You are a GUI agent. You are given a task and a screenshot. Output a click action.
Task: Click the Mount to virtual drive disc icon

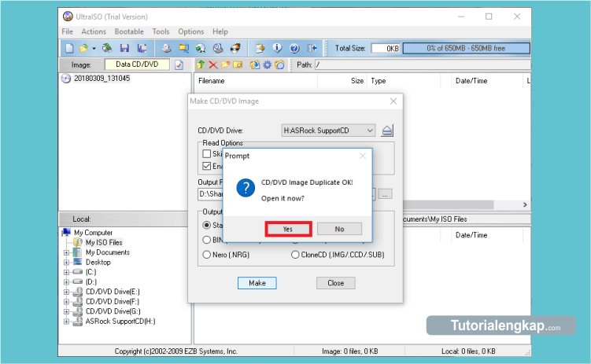201,48
